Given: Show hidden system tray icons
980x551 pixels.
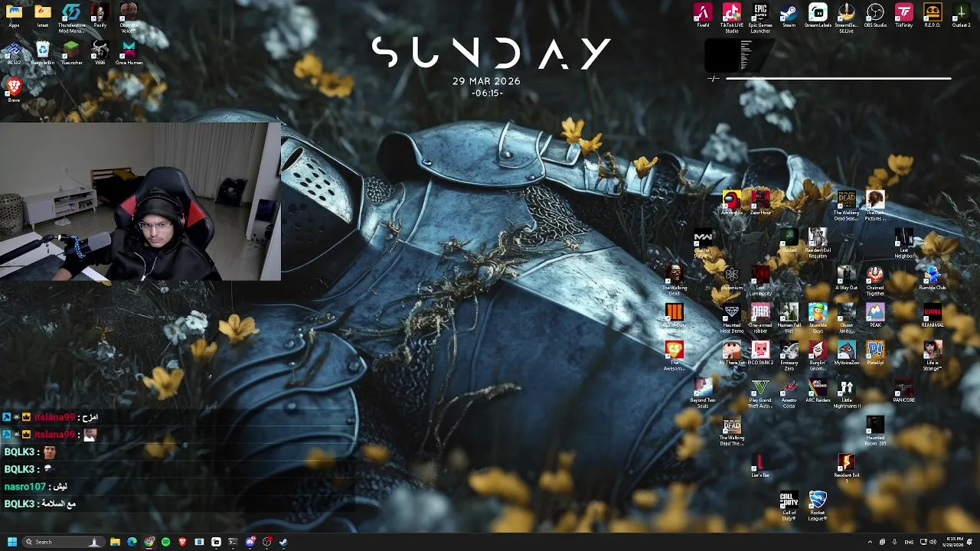Looking at the screenshot, I should [x=870, y=542].
